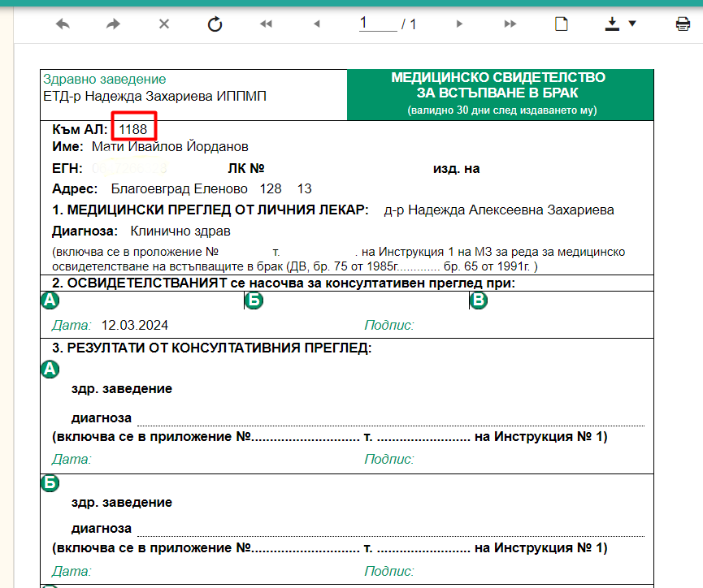703x588 pixels.
Task: Expand the export format dropdown arrow
Action: (x=632, y=24)
